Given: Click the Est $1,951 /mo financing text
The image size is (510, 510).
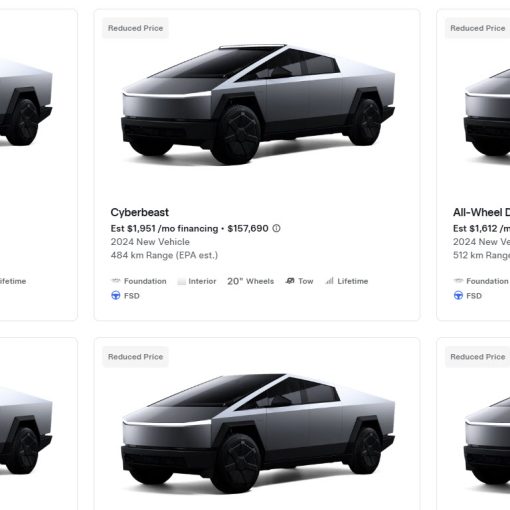Looking at the screenshot, I should 164,229.
